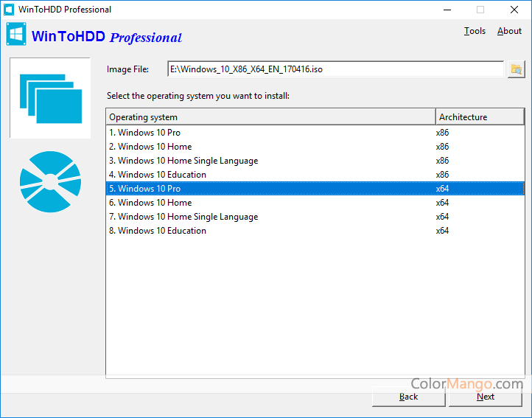Click into the Image File path field
Image resolution: width=532 pixels, height=418 pixels.
tap(335, 69)
